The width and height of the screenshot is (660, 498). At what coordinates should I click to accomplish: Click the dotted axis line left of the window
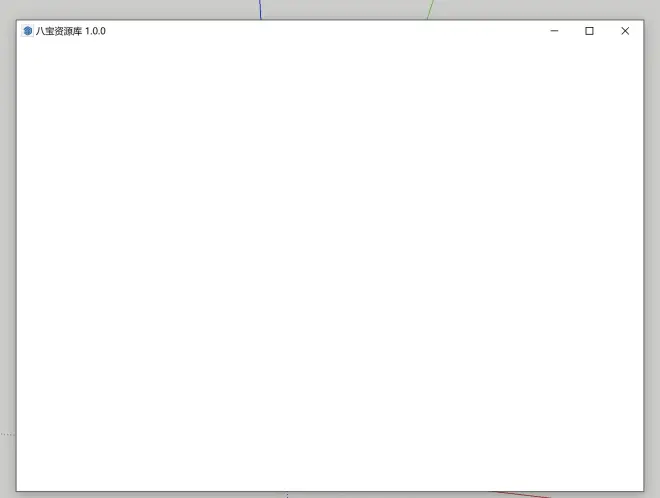pos(7,435)
